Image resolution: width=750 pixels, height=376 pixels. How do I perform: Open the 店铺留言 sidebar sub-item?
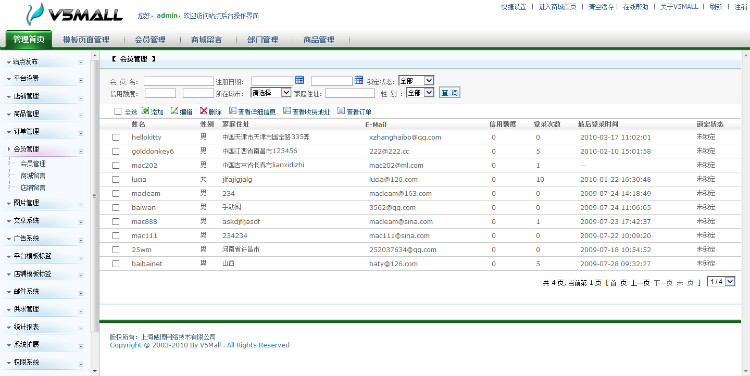[x=33, y=188]
